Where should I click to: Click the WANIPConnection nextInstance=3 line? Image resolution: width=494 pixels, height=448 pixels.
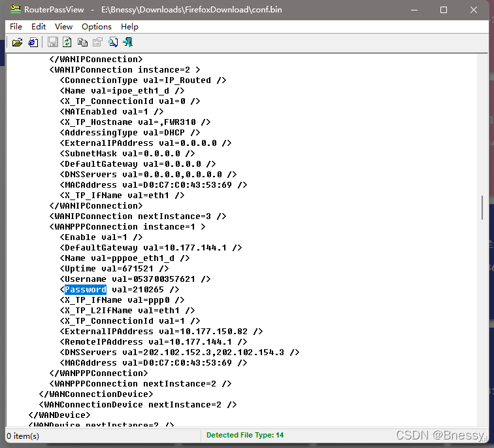click(x=138, y=216)
